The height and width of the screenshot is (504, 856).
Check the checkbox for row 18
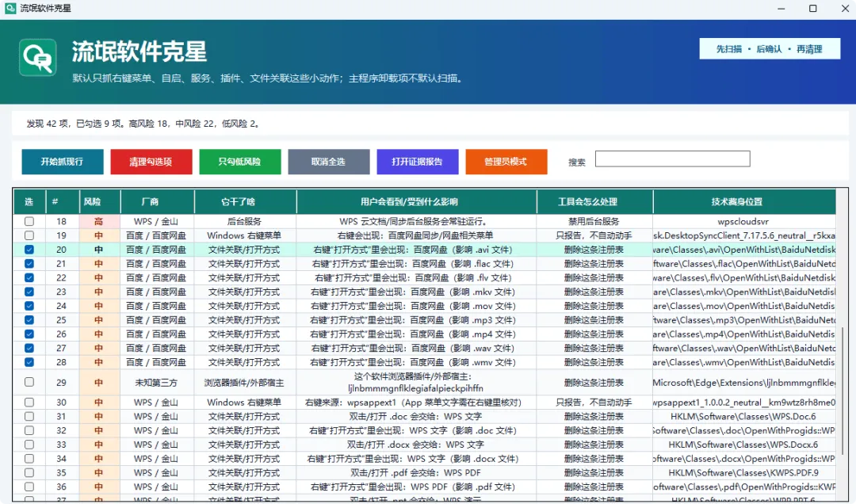(x=29, y=221)
